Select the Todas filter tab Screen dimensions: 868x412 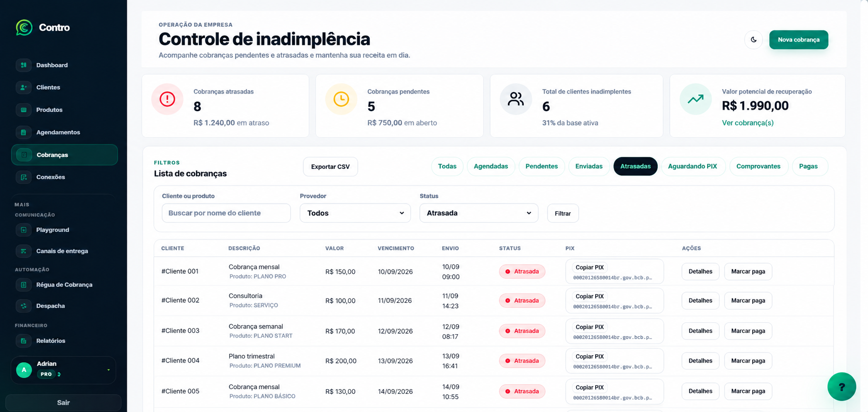pos(447,166)
